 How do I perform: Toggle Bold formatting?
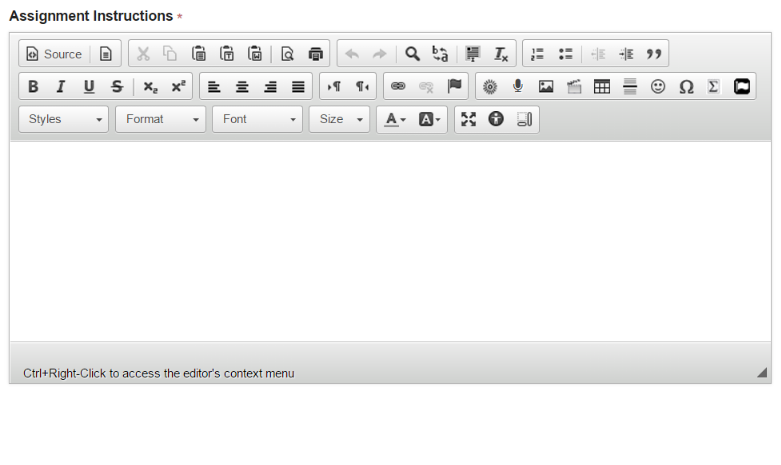click(x=33, y=87)
